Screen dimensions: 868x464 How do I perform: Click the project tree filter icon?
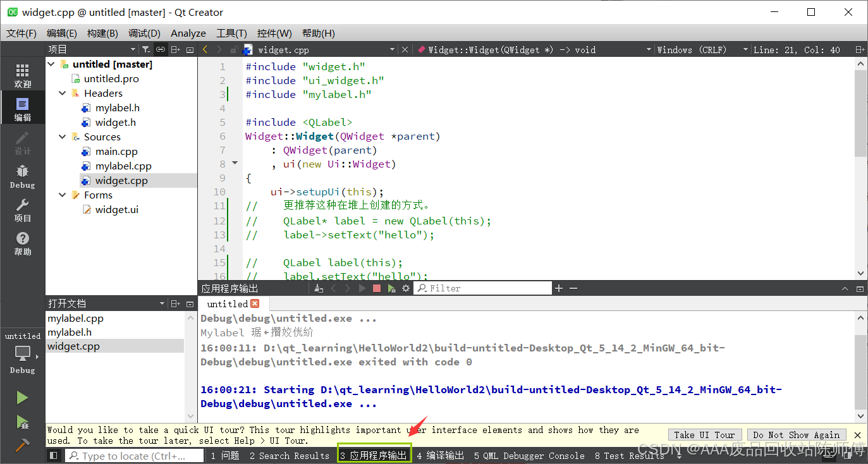coord(145,49)
